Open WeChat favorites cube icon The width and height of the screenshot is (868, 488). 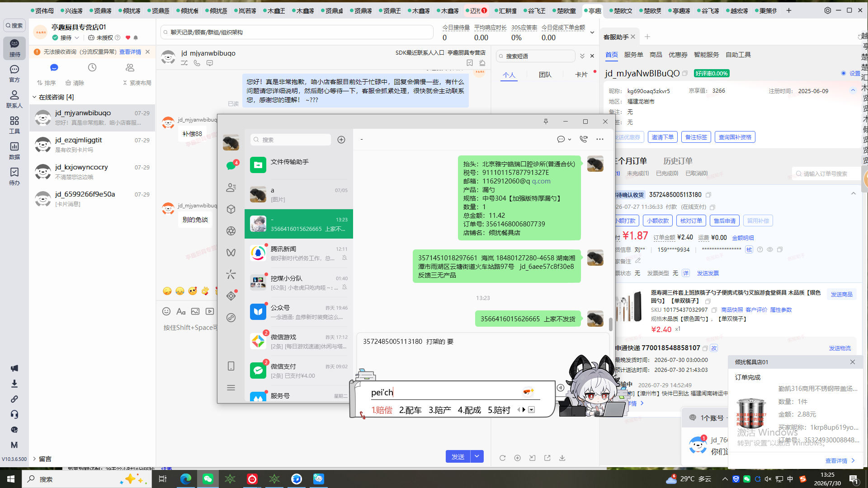(231, 209)
